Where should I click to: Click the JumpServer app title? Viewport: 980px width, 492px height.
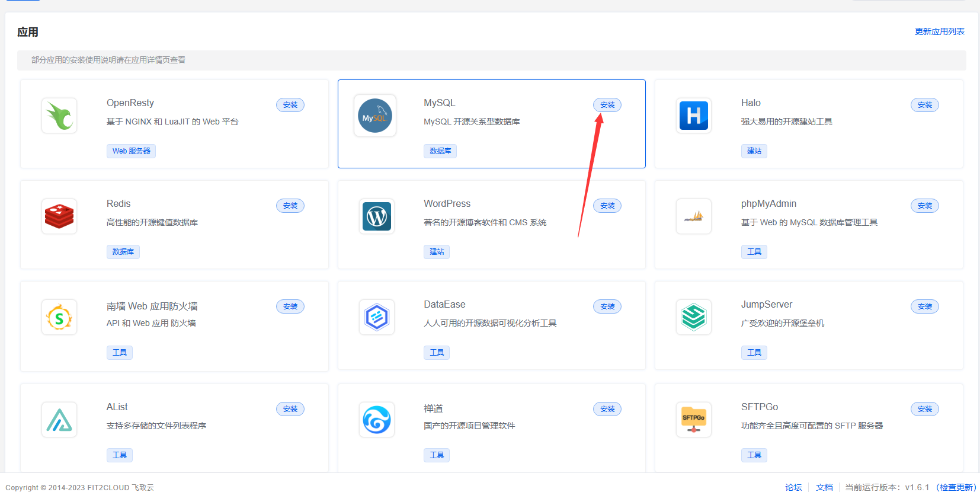[x=767, y=305]
